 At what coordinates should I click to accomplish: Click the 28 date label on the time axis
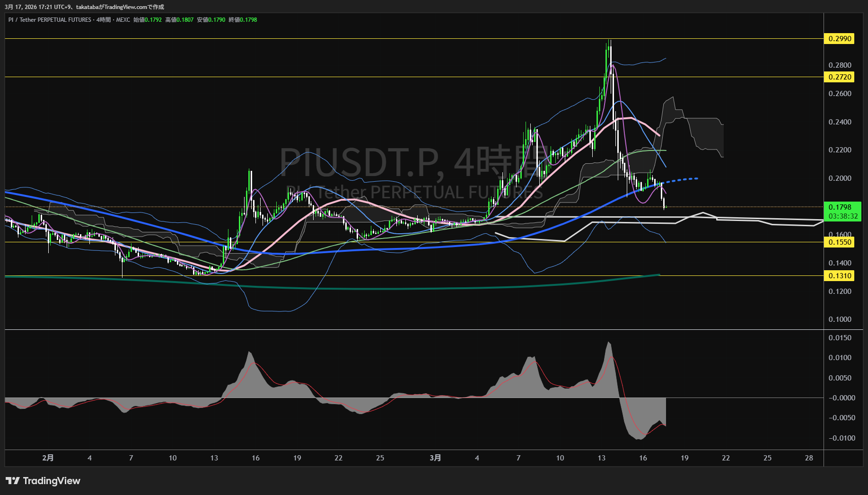(809, 458)
